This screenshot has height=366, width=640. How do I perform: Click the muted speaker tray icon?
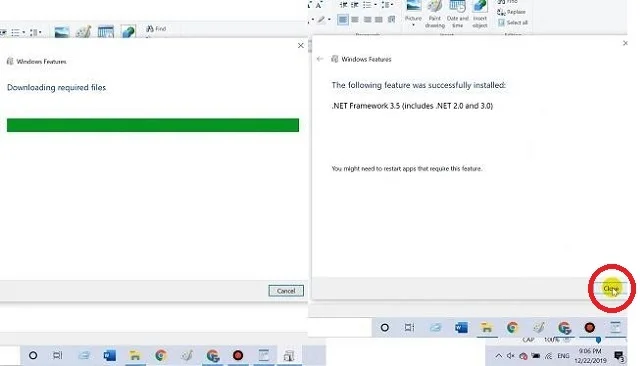pos(511,356)
